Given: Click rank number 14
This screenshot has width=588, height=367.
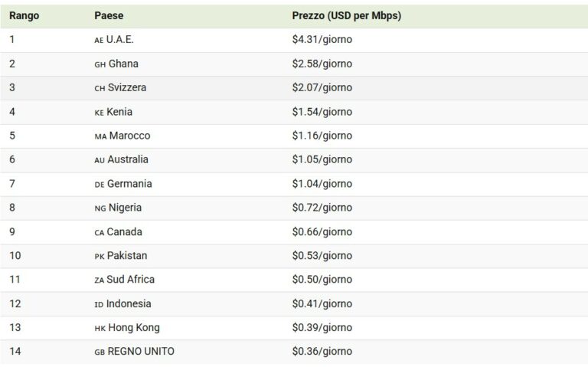Looking at the screenshot, I should point(15,352).
